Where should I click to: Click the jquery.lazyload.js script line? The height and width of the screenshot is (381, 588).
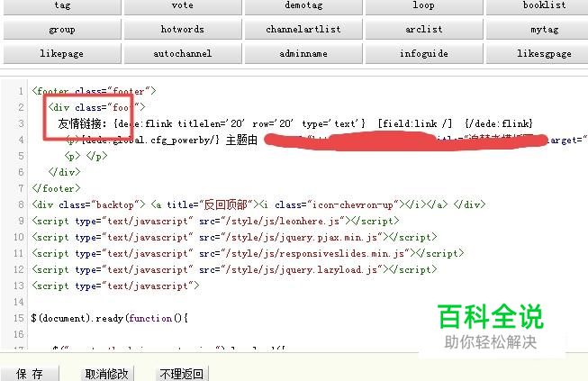tap(234, 269)
